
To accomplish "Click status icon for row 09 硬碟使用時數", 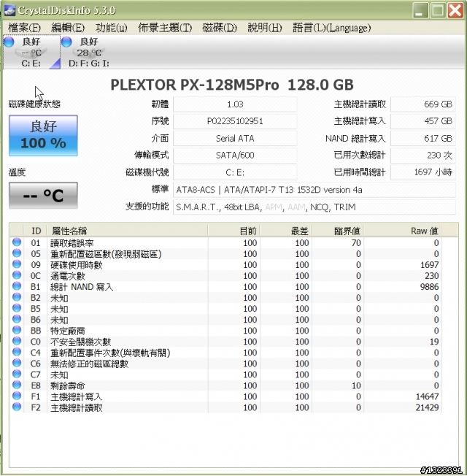I will click(x=17, y=264).
